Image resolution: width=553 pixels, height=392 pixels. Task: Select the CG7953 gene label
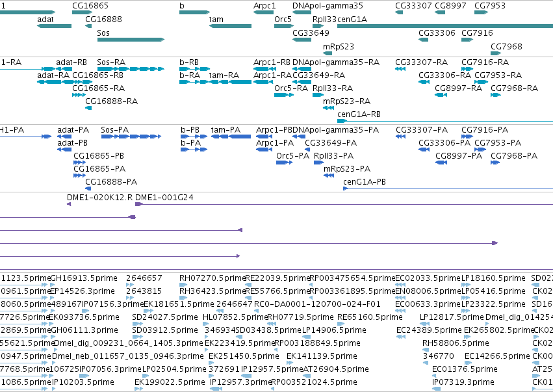(x=490, y=6)
